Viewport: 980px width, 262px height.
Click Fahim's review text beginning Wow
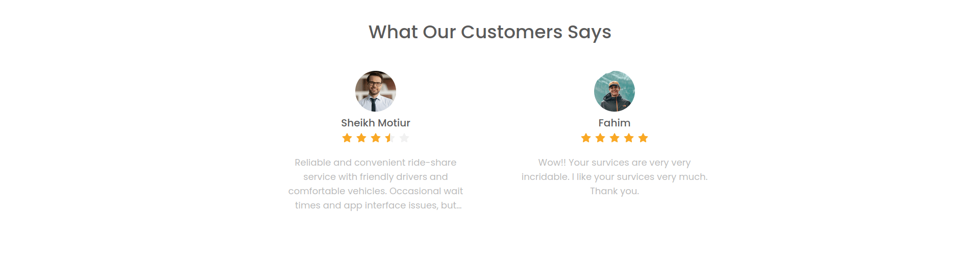click(x=615, y=177)
